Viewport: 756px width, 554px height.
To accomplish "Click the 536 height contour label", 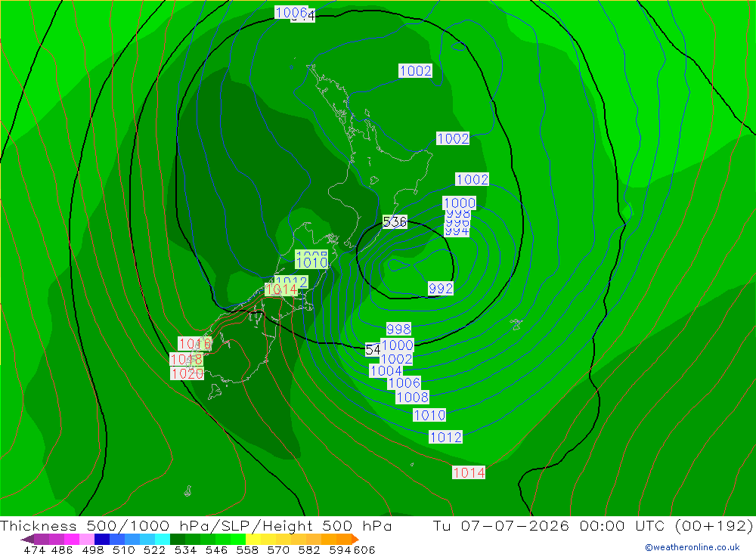I will click(x=395, y=221).
